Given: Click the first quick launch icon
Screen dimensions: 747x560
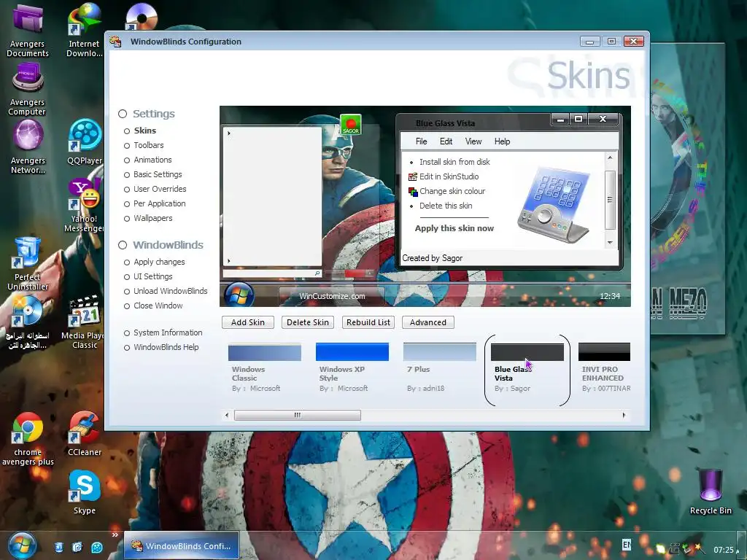Looking at the screenshot, I should pos(58,548).
